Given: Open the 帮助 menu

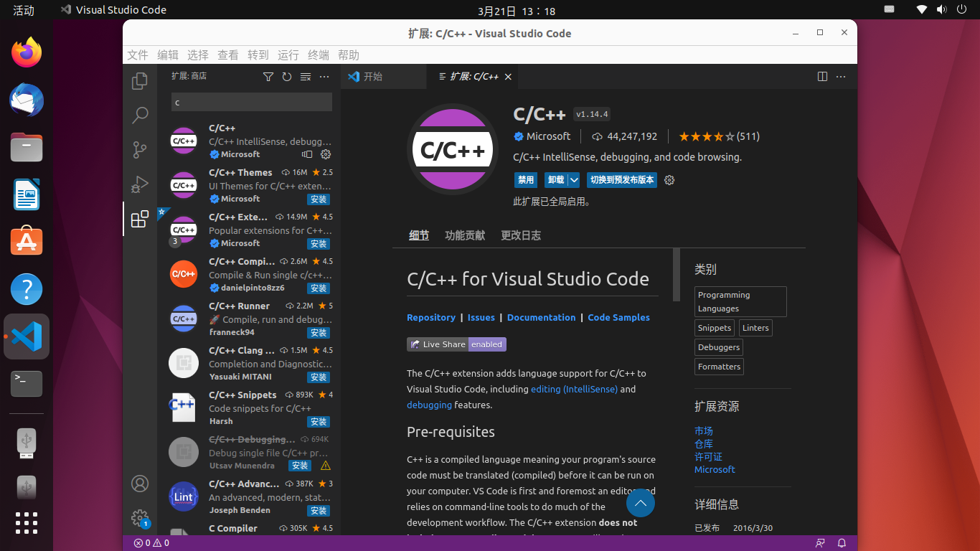Looking at the screenshot, I should click(349, 55).
